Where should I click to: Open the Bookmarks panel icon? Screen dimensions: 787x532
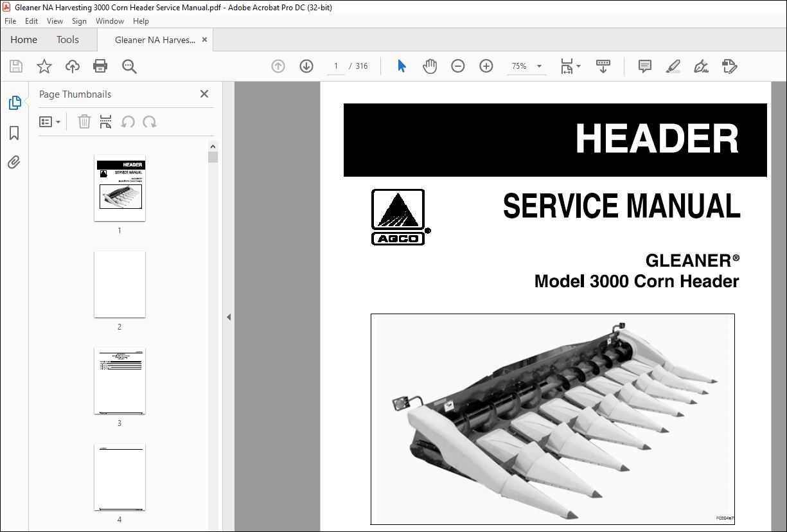click(14, 133)
